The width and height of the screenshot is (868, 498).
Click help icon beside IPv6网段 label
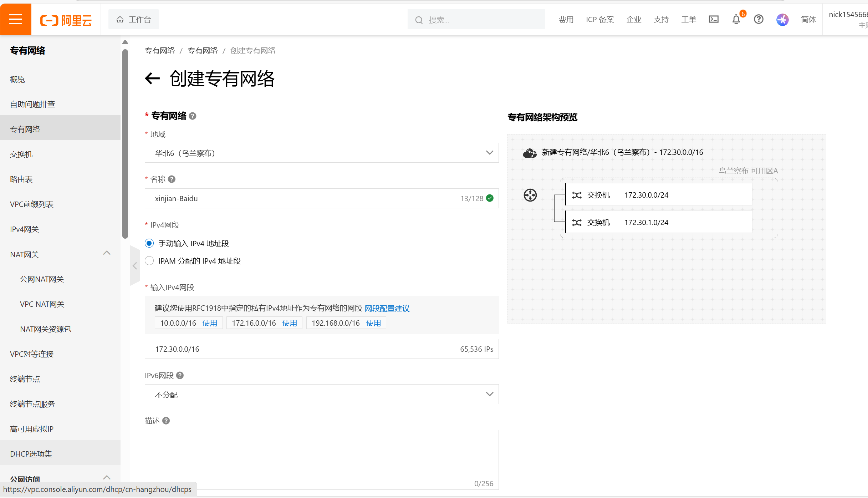click(x=180, y=375)
